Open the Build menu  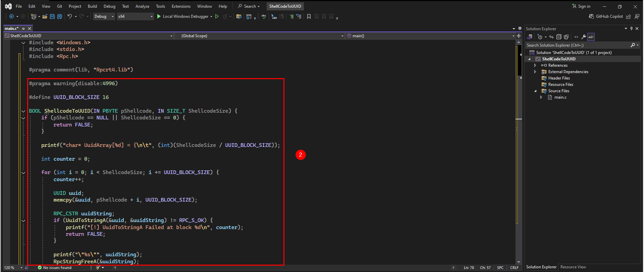(92, 6)
